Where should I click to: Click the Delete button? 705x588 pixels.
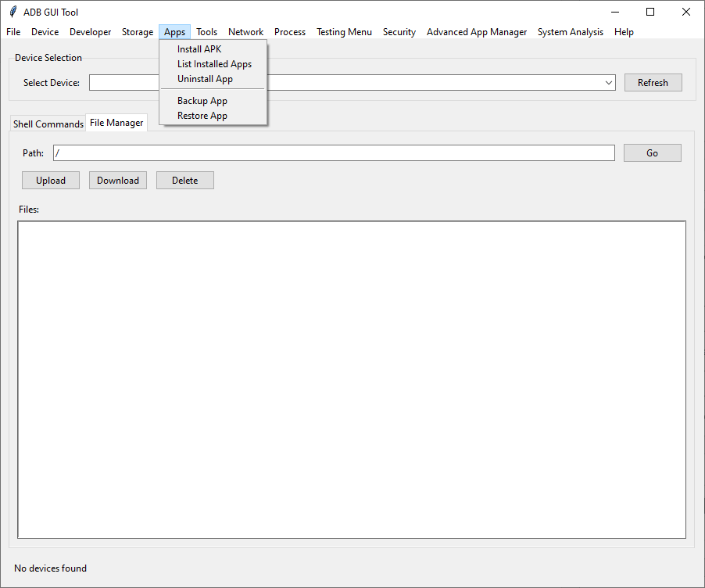[x=184, y=180]
